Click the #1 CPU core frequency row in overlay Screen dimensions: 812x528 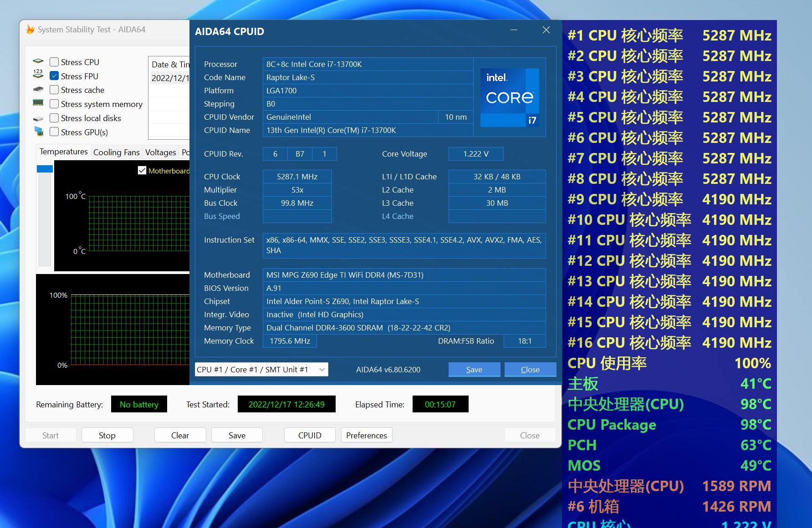[x=669, y=36]
